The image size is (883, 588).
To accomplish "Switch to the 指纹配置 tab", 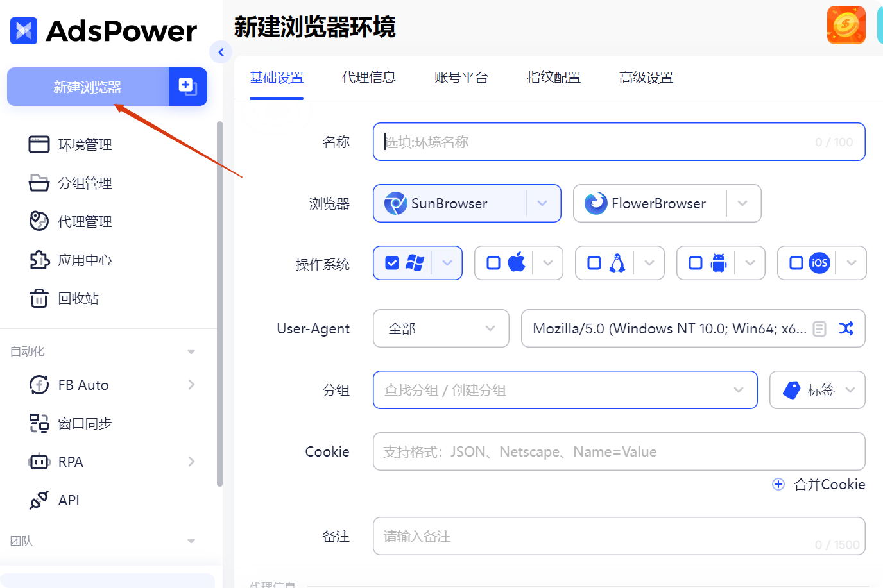I will click(554, 78).
